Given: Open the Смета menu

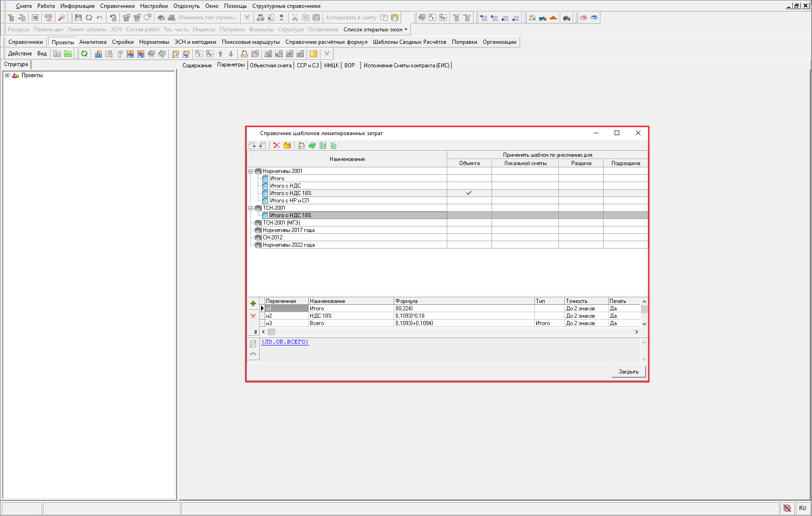Looking at the screenshot, I should [x=24, y=6].
